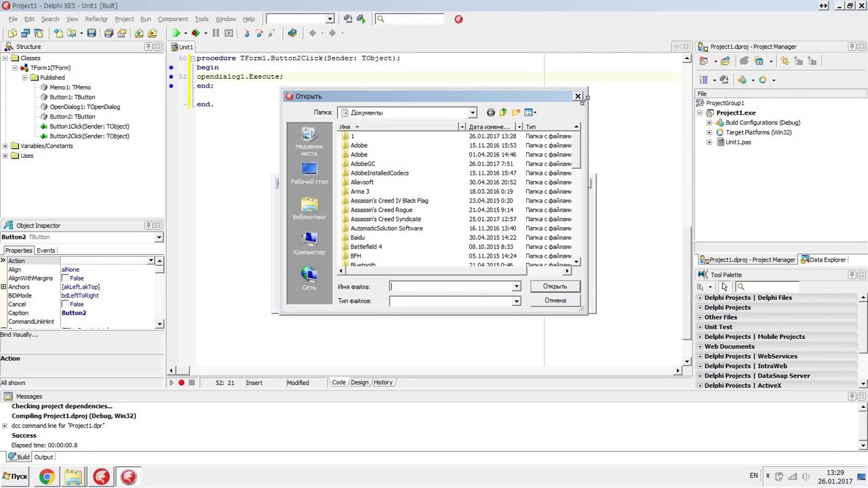Click the Отмена button in dialog
Viewport: 868px width, 488px height.
click(x=555, y=301)
